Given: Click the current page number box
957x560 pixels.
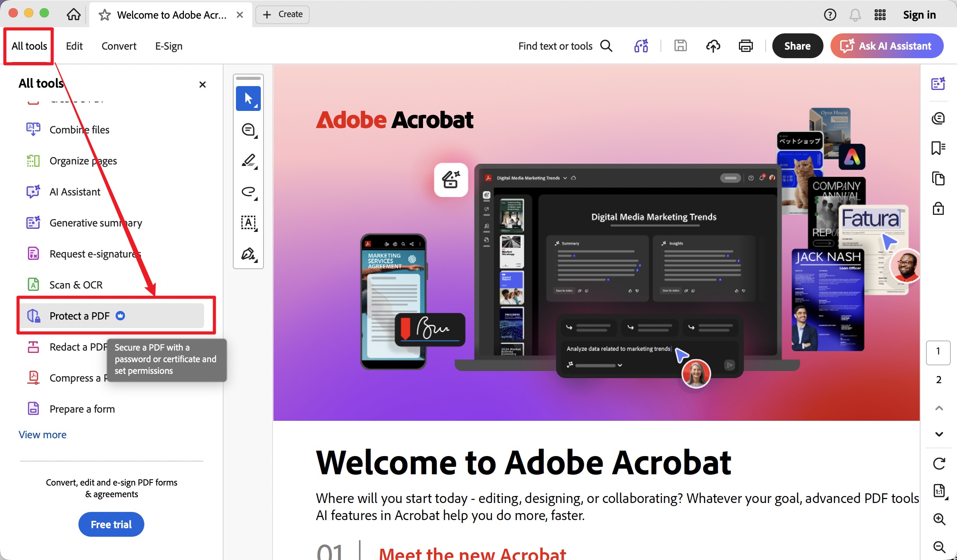Looking at the screenshot, I should tap(938, 352).
